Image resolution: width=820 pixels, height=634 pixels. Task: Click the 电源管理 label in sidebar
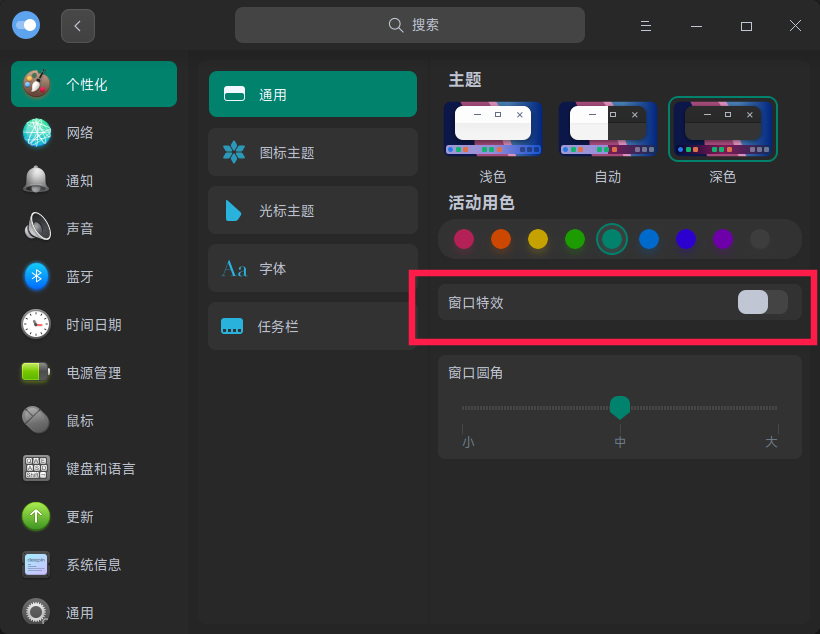pyautogui.click(x=94, y=373)
